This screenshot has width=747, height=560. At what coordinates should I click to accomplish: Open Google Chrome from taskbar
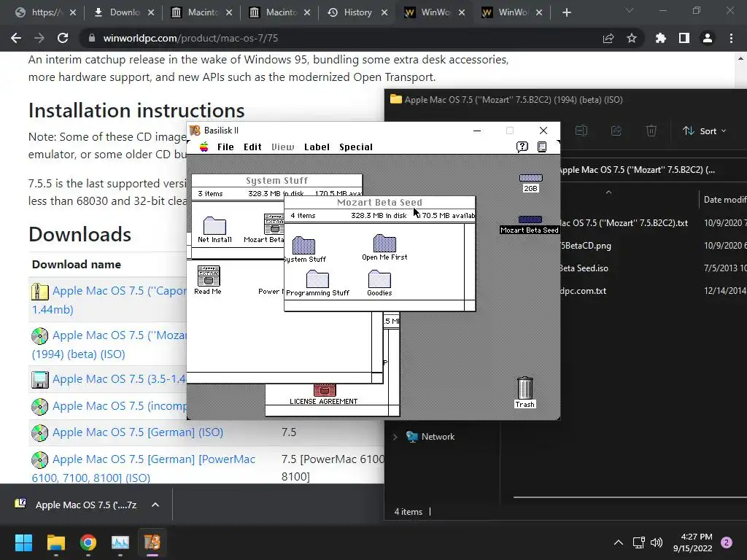[x=88, y=542]
